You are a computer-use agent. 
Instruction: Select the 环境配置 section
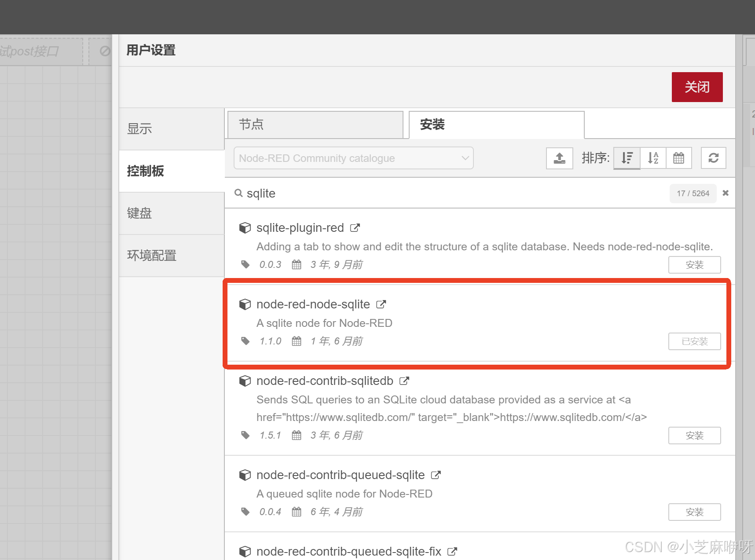click(151, 255)
